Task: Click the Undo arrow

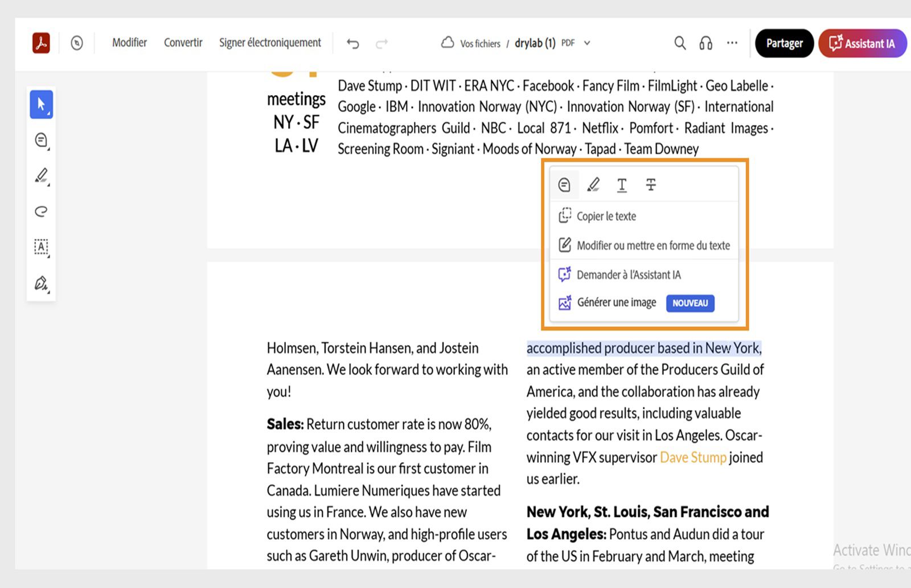Action: tap(352, 43)
